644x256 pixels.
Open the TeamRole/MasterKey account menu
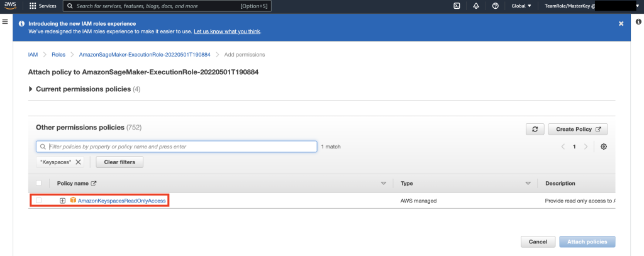click(x=592, y=6)
